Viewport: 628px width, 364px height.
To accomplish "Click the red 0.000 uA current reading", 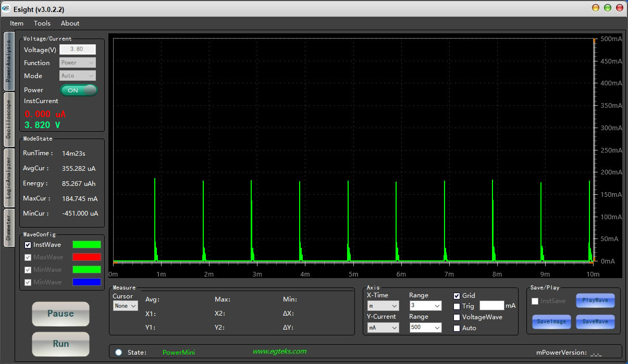I will (45, 114).
